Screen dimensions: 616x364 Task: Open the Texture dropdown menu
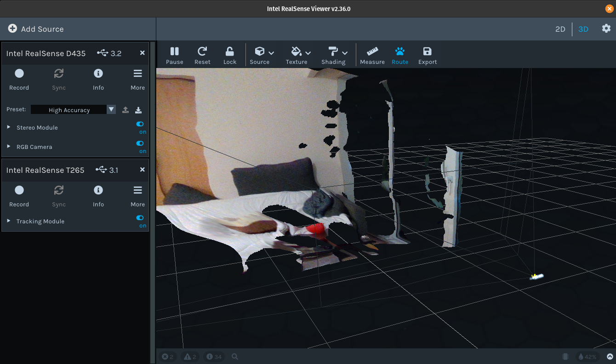pyautogui.click(x=299, y=56)
